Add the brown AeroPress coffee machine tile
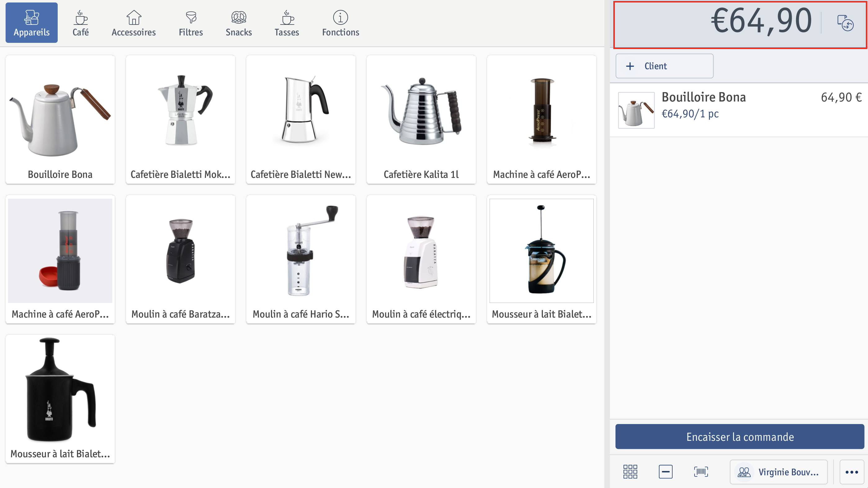The image size is (868, 488). pyautogui.click(x=541, y=120)
